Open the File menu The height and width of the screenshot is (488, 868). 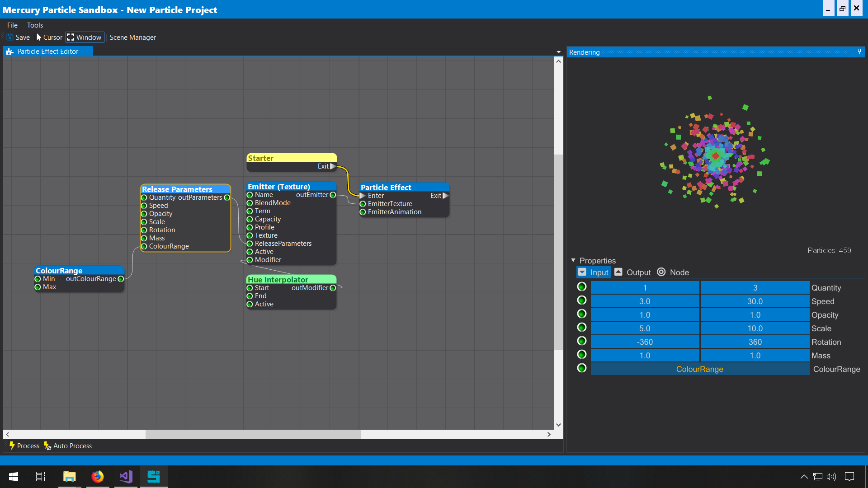[x=12, y=25]
